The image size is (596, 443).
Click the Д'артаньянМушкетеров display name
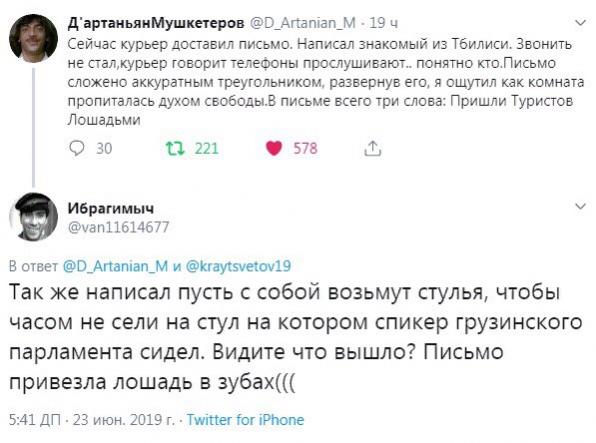(156, 23)
